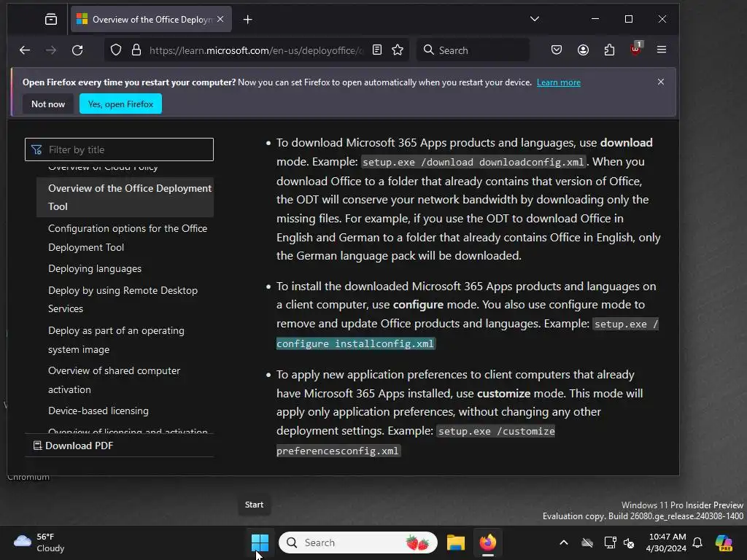Close the Overview of the Office Deployment tab
Image resolution: width=747 pixels, height=560 pixels.
click(x=220, y=19)
